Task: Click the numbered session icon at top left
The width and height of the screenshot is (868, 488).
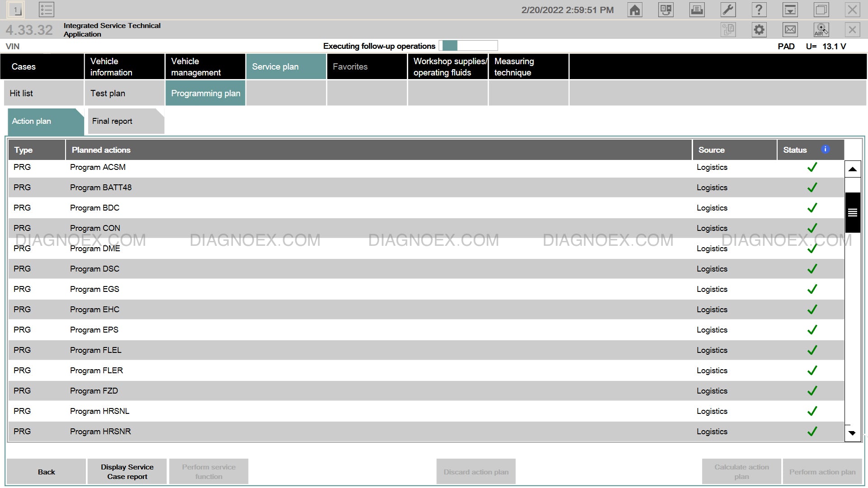Action: tap(15, 9)
